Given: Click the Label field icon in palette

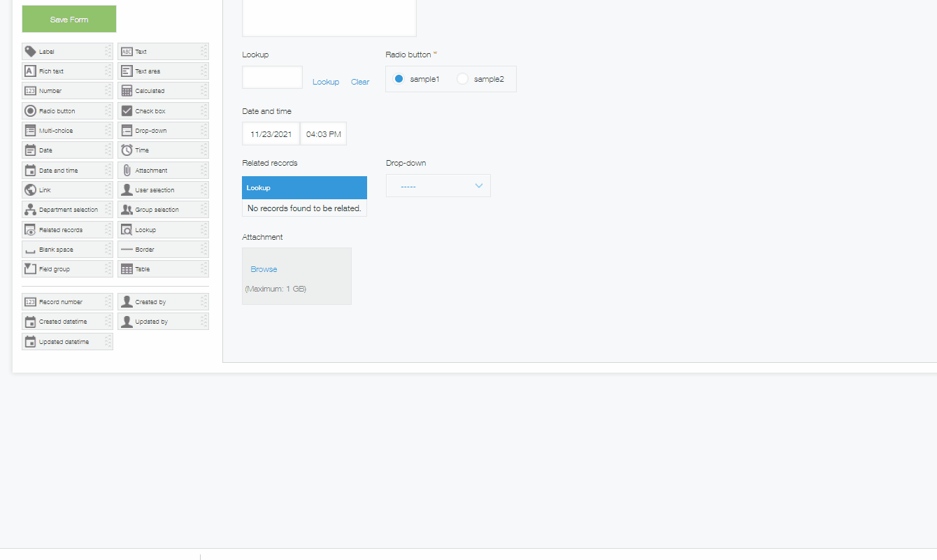Looking at the screenshot, I should point(30,52).
